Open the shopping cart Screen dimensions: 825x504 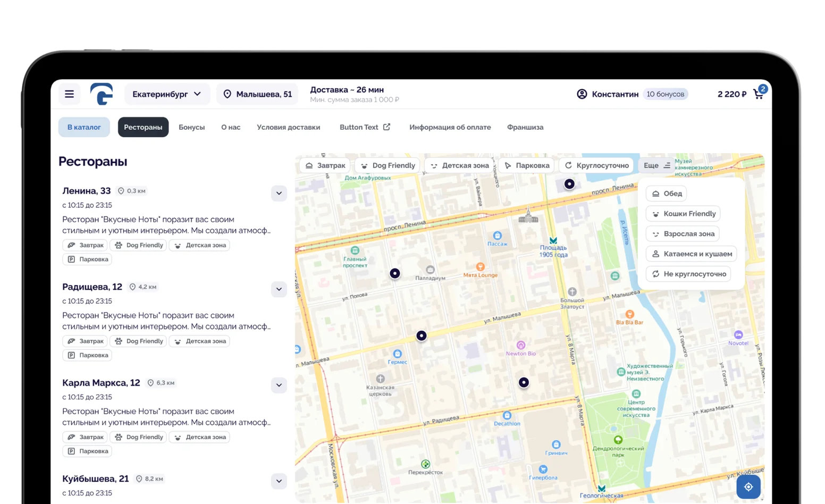759,94
